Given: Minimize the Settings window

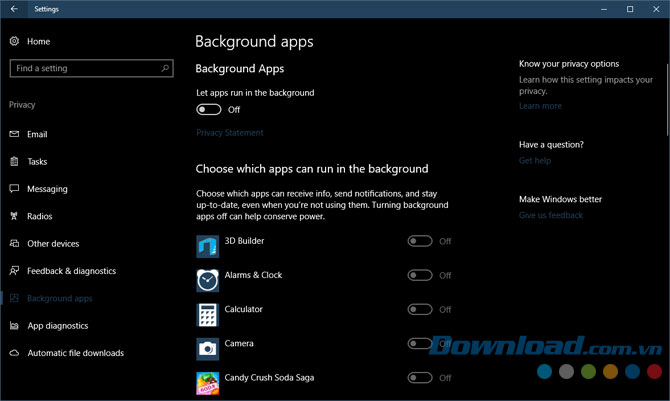Looking at the screenshot, I should point(604,9).
